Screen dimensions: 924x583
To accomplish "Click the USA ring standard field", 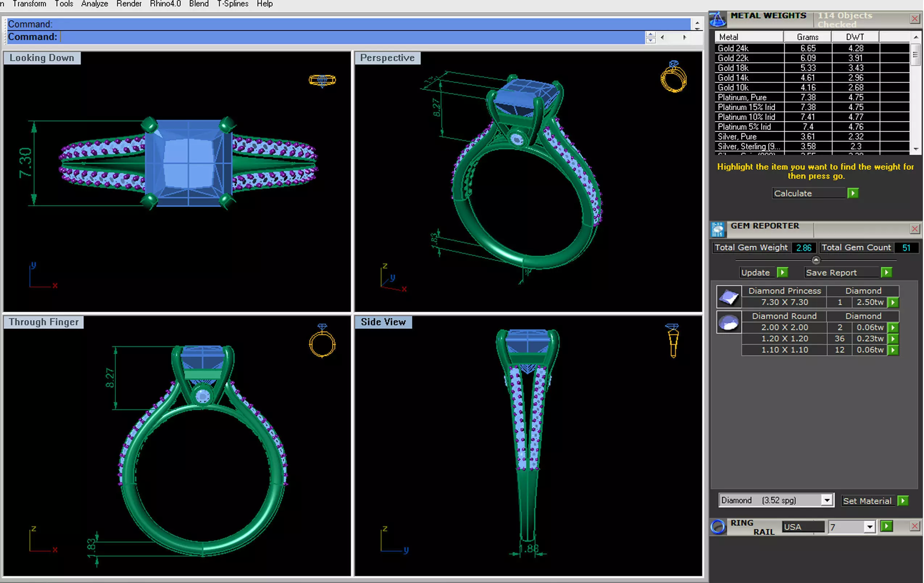I will pos(803,526).
